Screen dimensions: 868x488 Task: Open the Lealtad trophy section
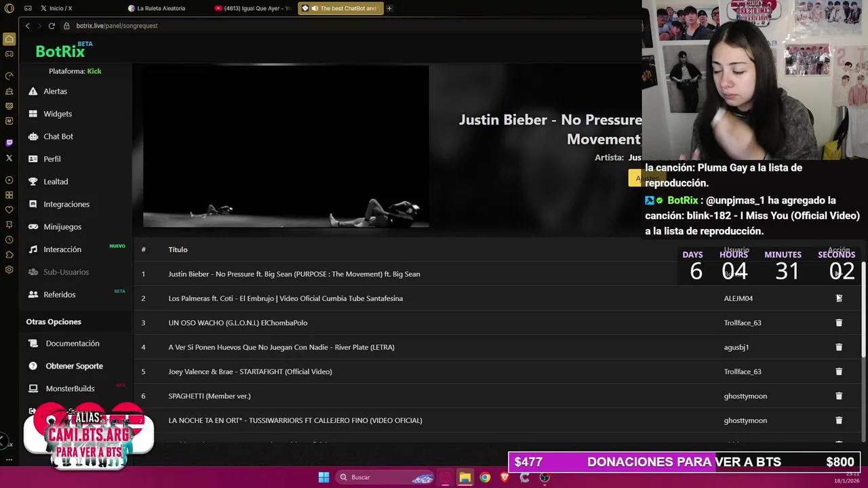coord(47,182)
